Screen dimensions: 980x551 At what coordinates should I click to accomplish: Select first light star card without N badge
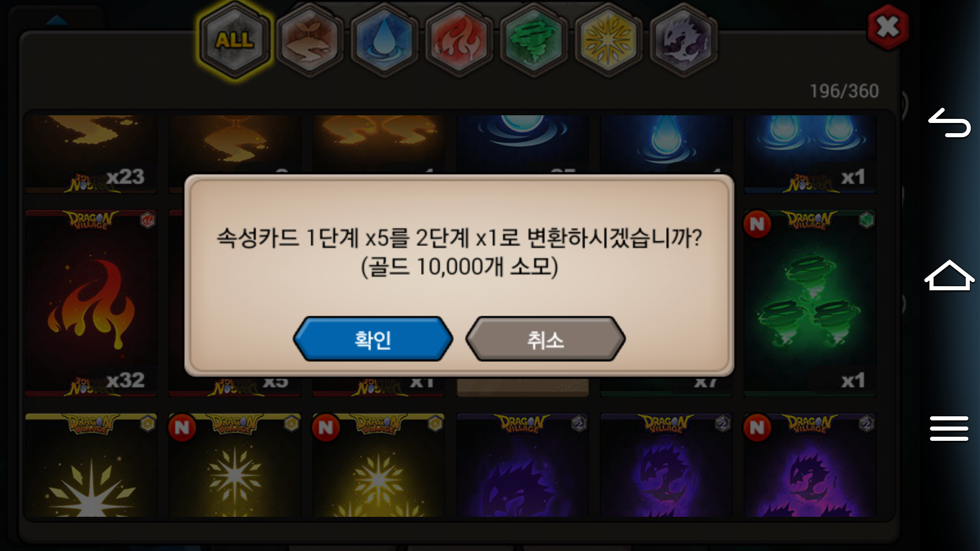click(91, 465)
